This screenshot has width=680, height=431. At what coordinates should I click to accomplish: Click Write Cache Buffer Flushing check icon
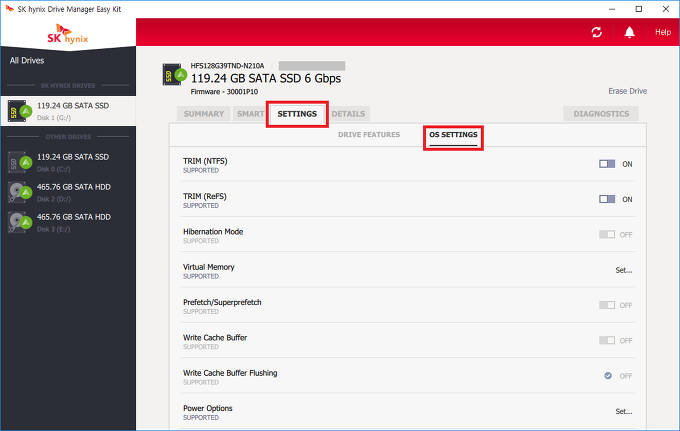click(x=608, y=375)
